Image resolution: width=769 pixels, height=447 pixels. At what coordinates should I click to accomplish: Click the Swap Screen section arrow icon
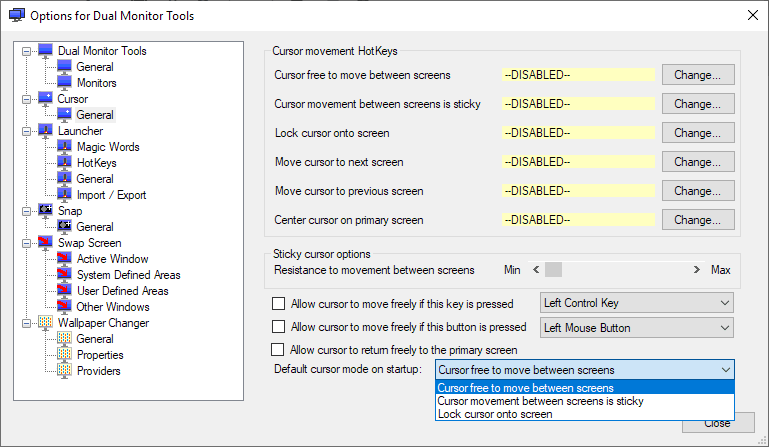click(46, 242)
